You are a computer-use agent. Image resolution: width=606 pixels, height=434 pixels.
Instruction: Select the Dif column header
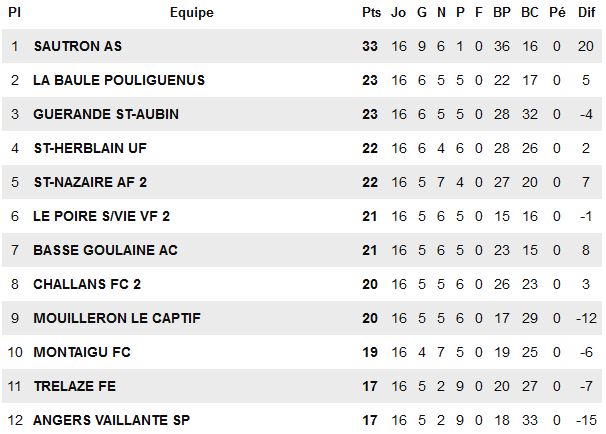(586, 13)
